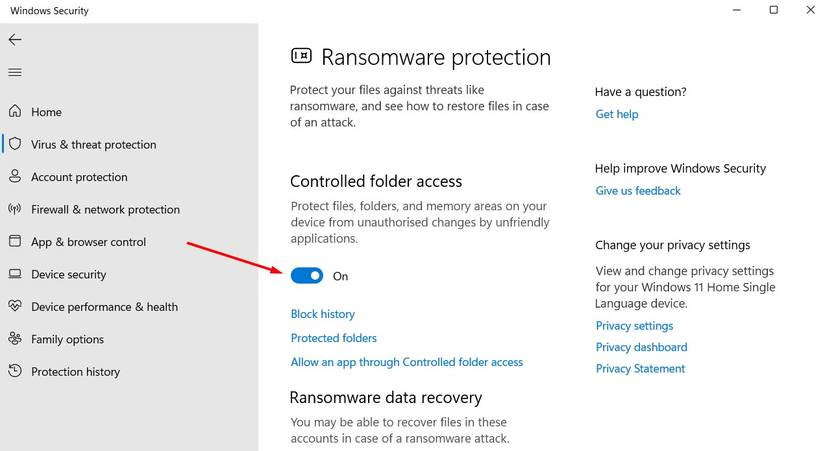Click the Get help link
This screenshot has width=825, height=451.
point(616,114)
